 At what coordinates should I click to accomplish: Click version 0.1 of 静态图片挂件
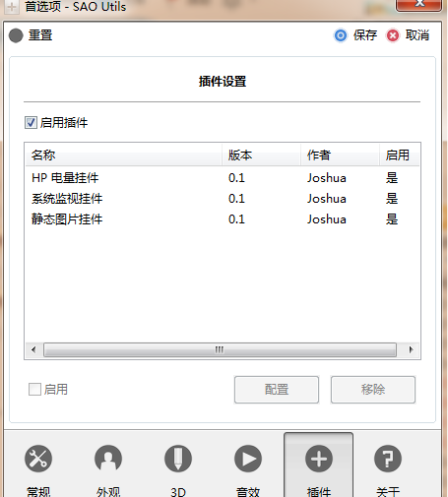click(236, 219)
